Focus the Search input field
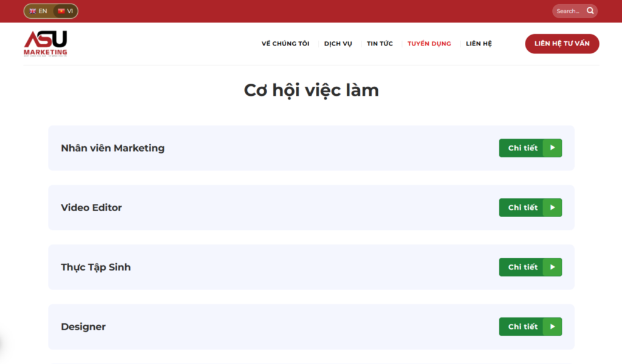Image resolution: width=622 pixels, height=364 pixels. [568, 11]
